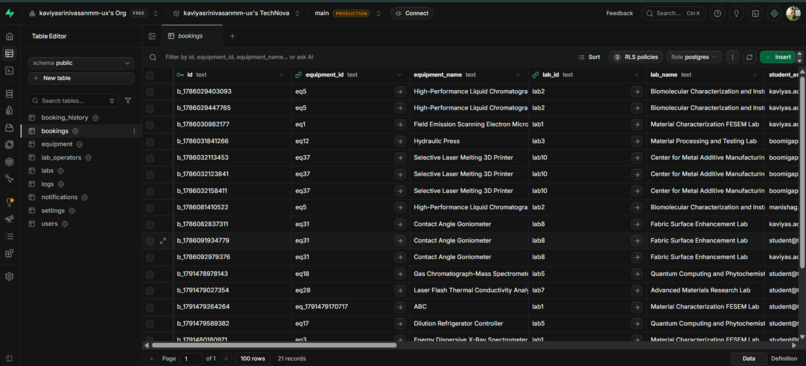Refresh the table data with the refresh icon
The height and width of the screenshot is (366, 806).
point(749,57)
